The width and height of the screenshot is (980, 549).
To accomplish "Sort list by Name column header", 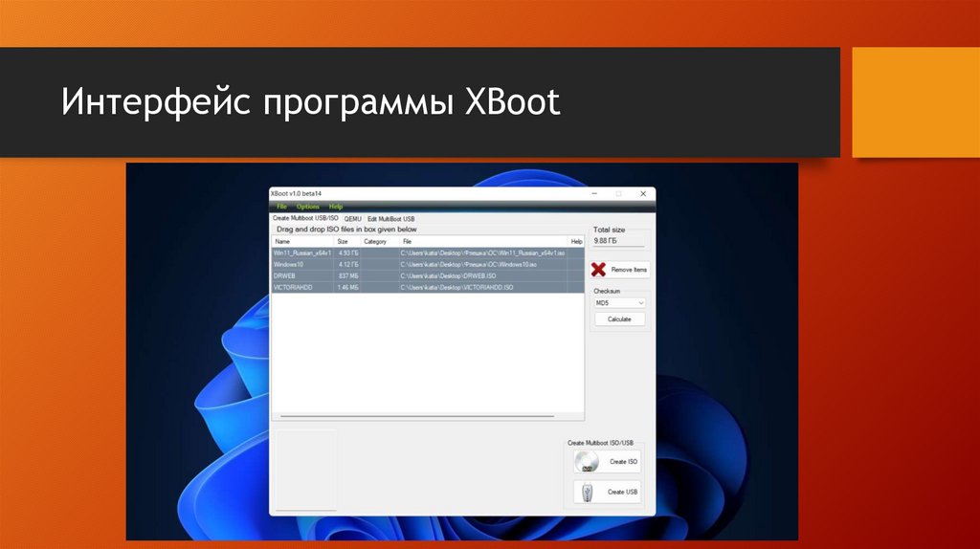I will (x=302, y=242).
